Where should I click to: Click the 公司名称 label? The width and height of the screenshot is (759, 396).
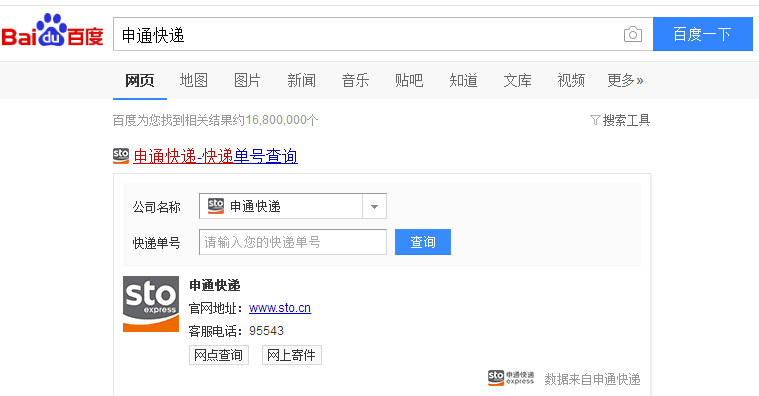pos(156,207)
